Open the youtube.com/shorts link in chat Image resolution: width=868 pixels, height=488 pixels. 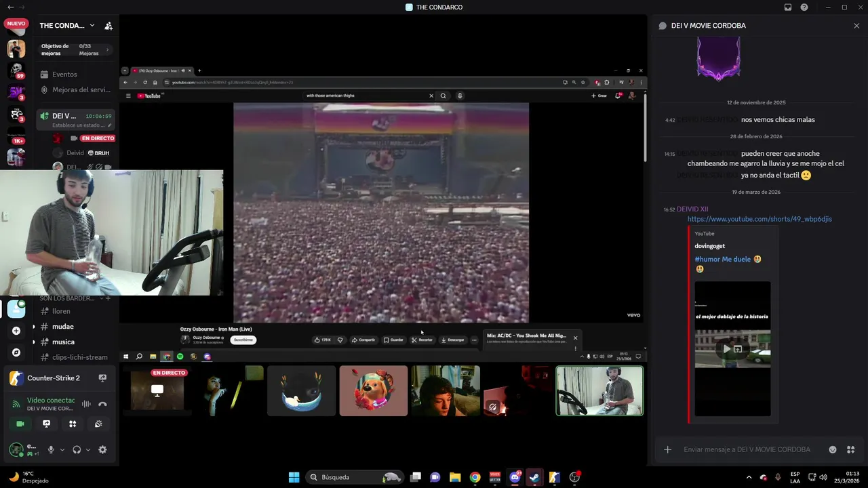[759, 219]
